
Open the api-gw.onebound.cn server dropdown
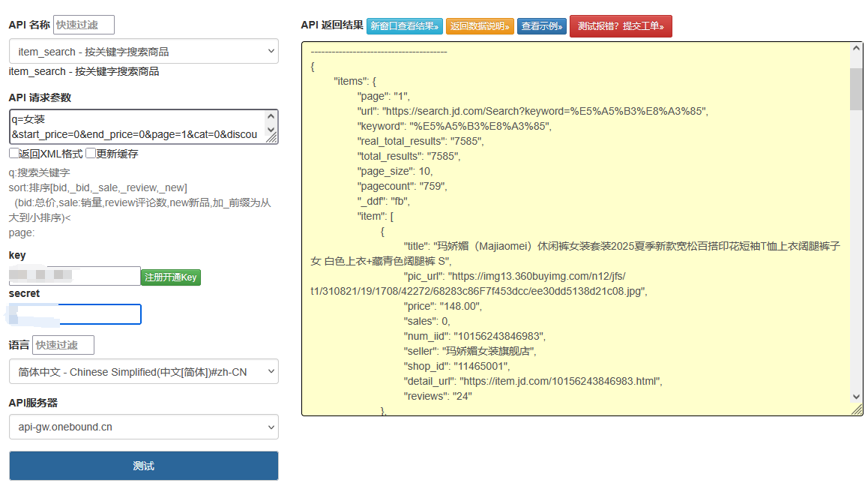pyautogui.click(x=144, y=427)
